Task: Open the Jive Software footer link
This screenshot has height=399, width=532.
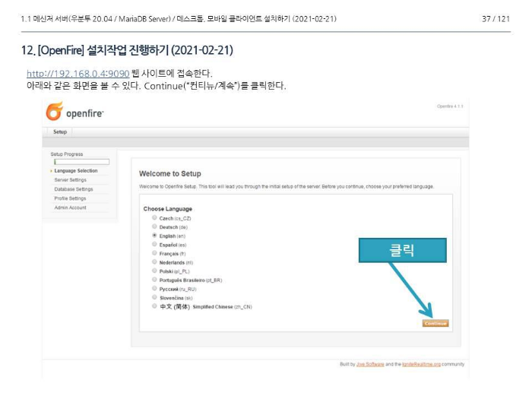Action: tap(370, 364)
